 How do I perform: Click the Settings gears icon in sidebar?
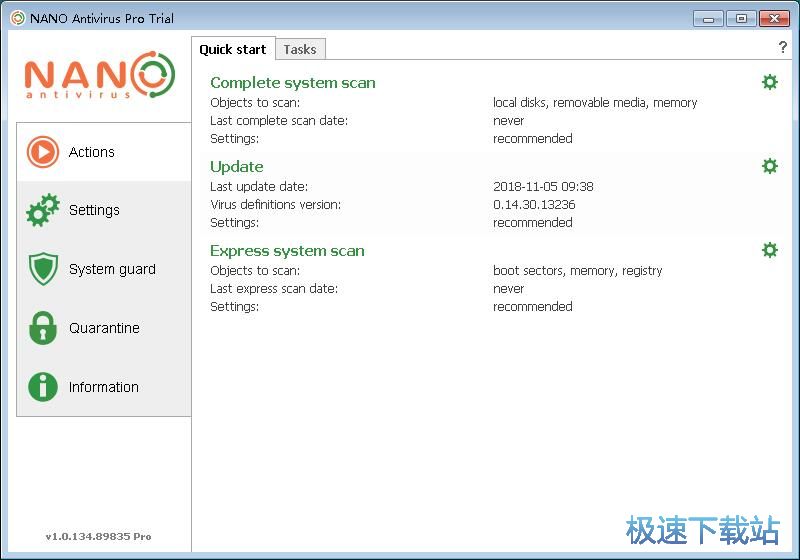(x=43, y=210)
